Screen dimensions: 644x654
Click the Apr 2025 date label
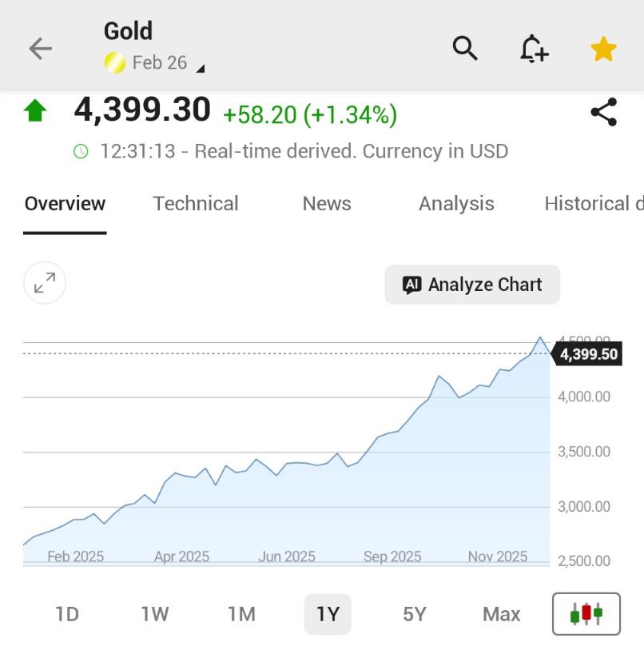point(181,556)
